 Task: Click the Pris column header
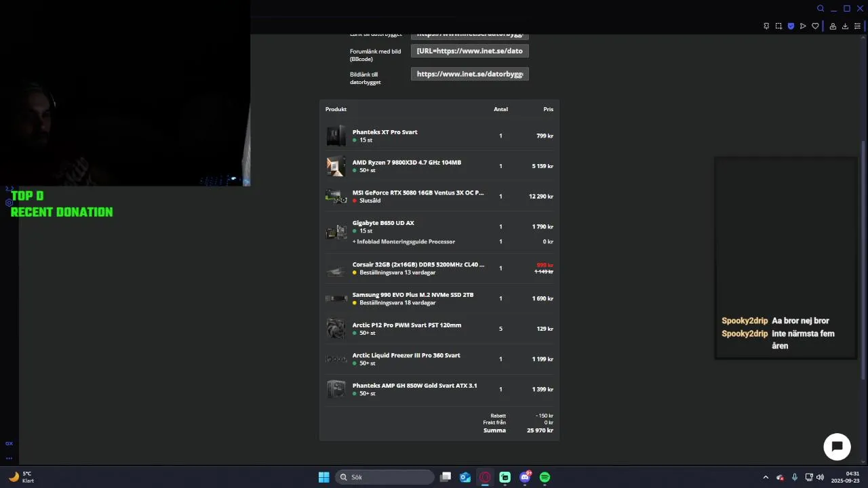(548, 109)
